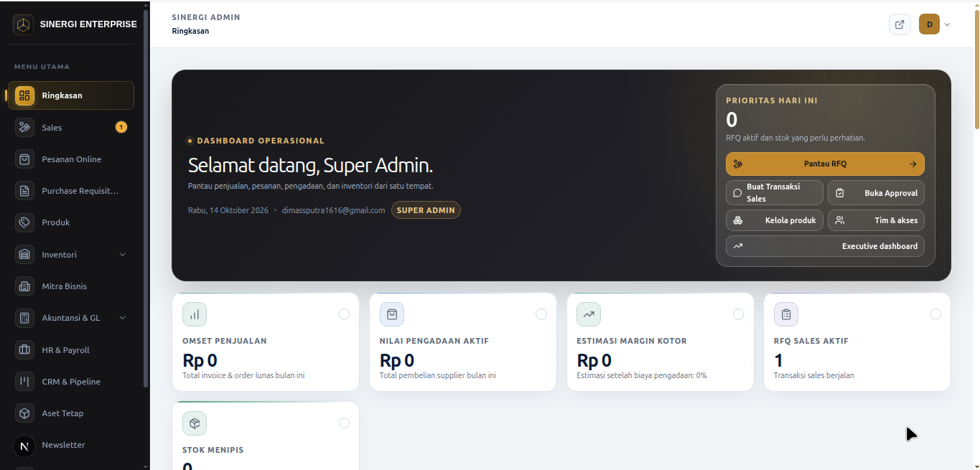Click the Estimasi setelah biaya pengadaan: 0% text

coord(642,375)
